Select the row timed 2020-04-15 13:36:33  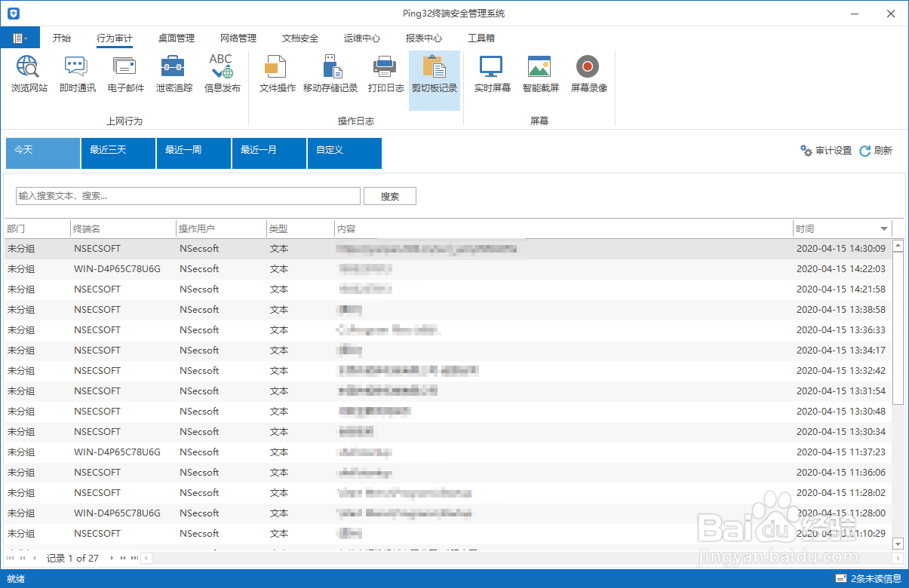click(x=448, y=330)
